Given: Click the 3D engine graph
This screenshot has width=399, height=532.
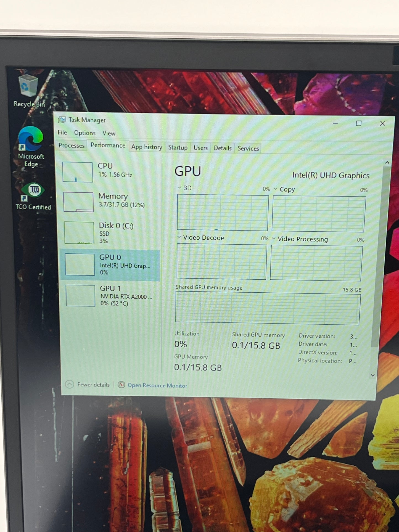Looking at the screenshot, I should tap(223, 213).
